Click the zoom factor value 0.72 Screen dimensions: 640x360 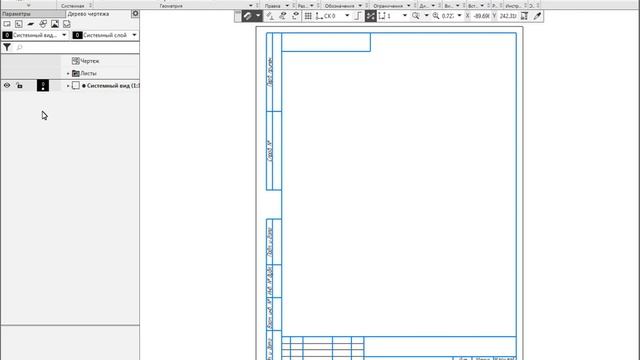[448, 16]
